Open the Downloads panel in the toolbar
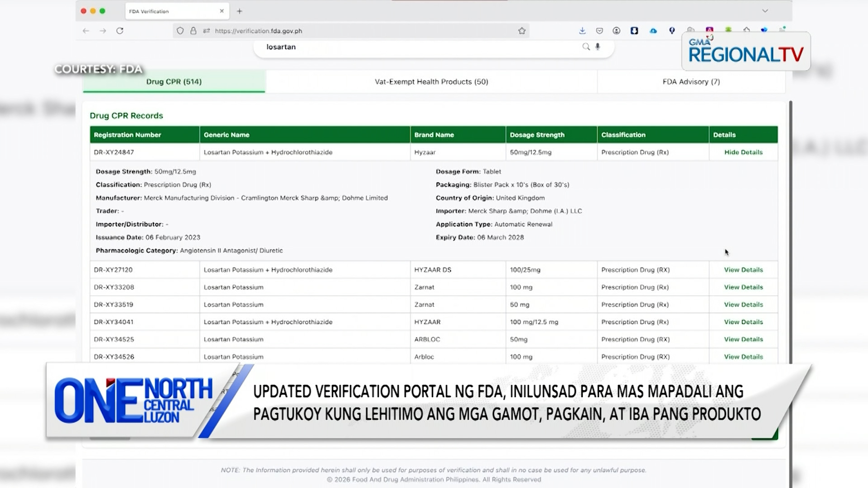 [582, 31]
